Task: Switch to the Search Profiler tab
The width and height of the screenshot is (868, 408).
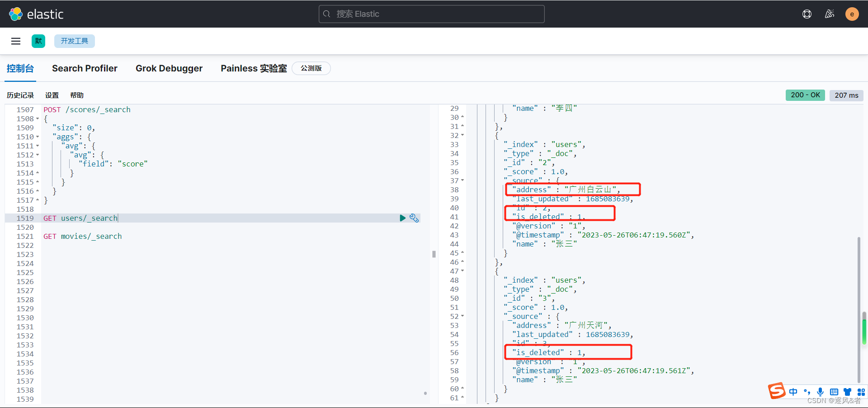Action: tap(85, 68)
